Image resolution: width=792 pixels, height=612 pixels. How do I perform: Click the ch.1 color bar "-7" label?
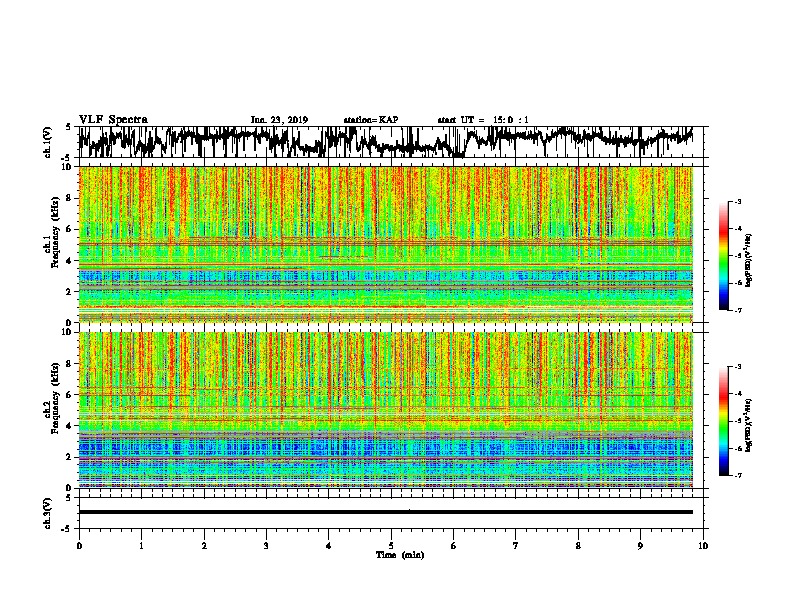[737, 310]
